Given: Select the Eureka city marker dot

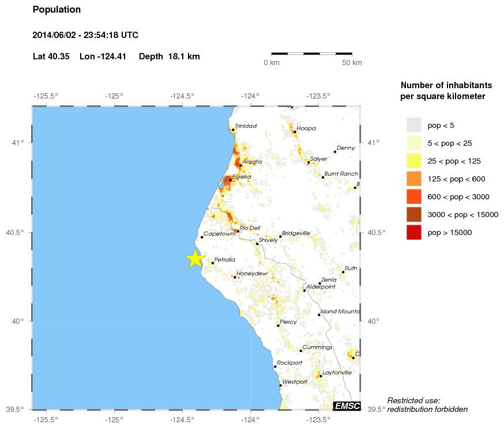Looking at the screenshot, I should click(x=231, y=180).
